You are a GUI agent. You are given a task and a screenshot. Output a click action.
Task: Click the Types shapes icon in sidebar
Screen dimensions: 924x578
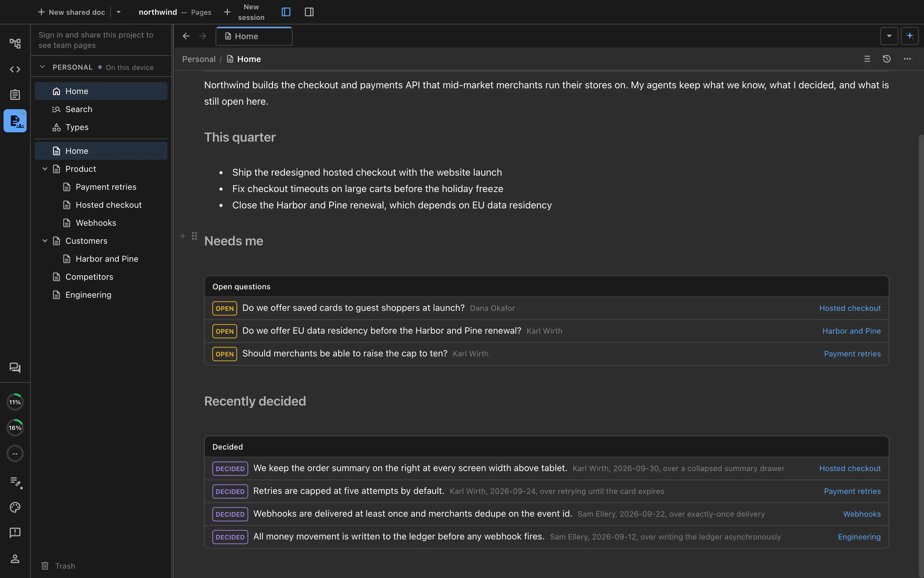pyautogui.click(x=56, y=127)
